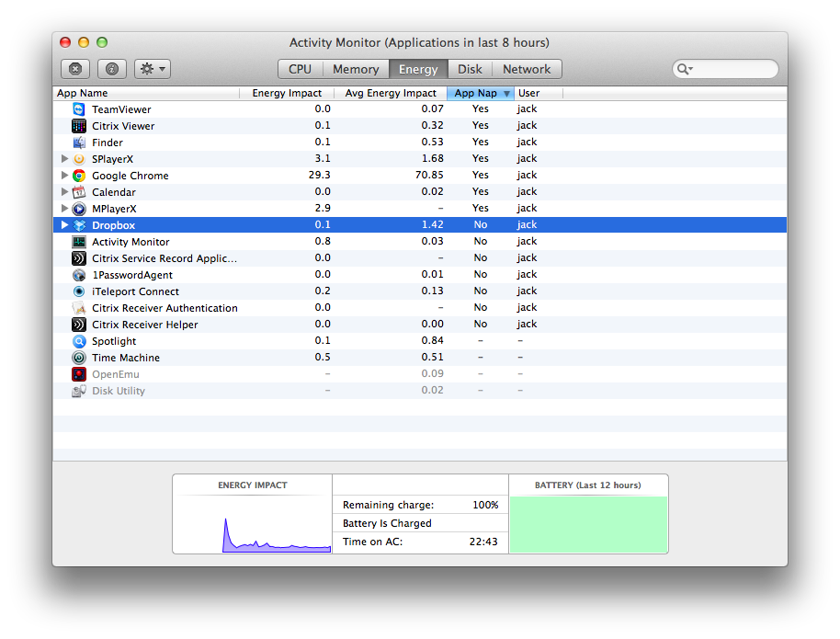
Task: Click the Dropbox app icon
Action: click(79, 225)
